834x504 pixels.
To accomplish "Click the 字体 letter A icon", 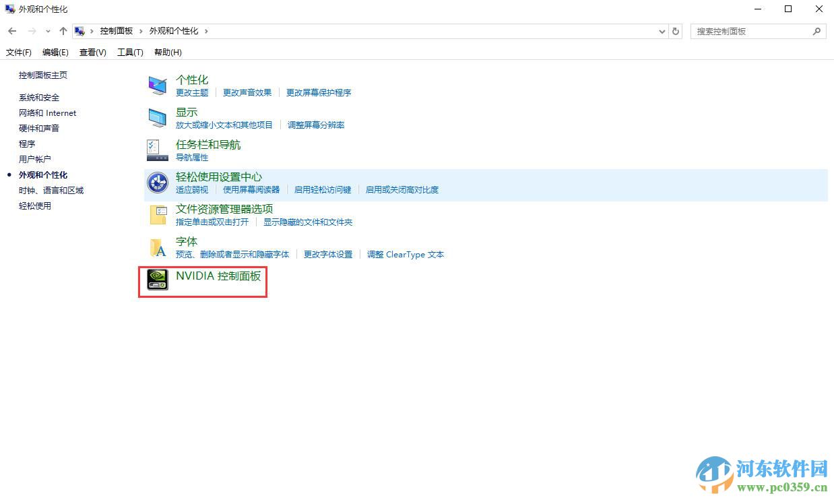I will 157,247.
